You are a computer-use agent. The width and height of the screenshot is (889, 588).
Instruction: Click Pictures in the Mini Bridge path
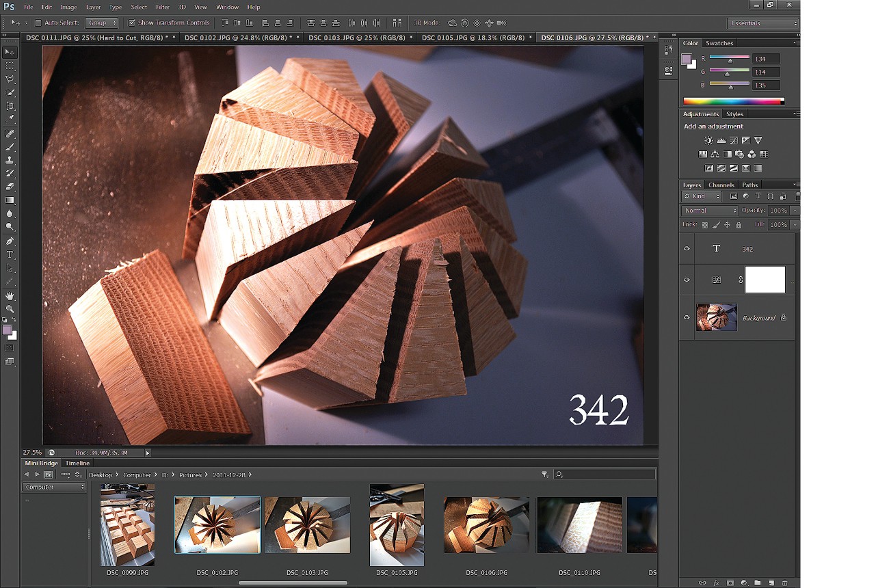point(190,475)
